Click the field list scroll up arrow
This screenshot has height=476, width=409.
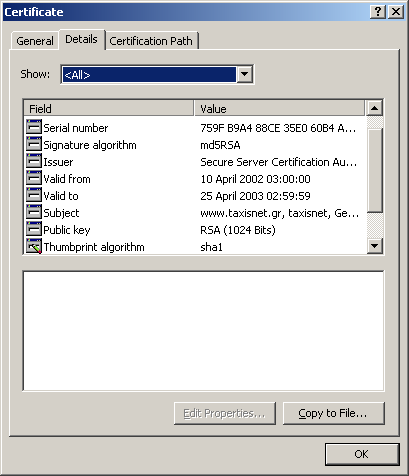(375, 108)
